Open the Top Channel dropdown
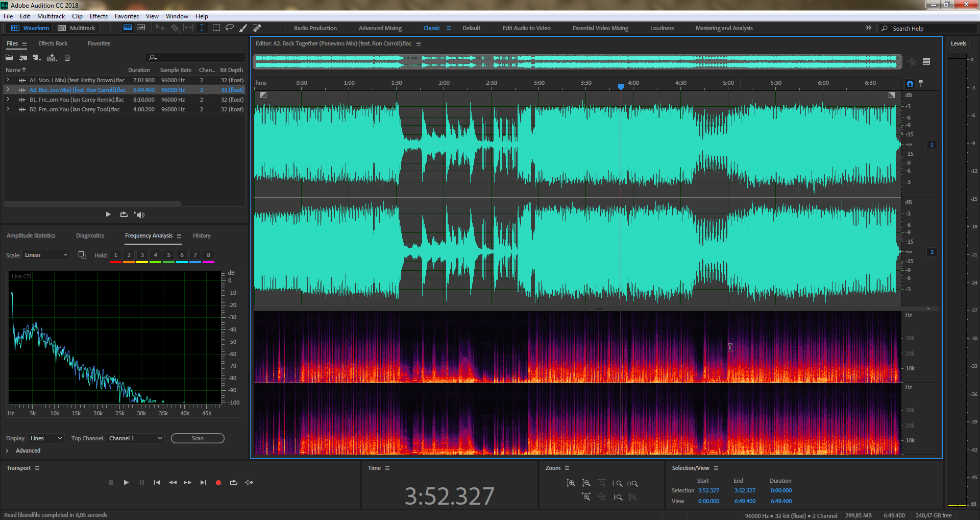The image size is (980, 520). click(135, 438)
